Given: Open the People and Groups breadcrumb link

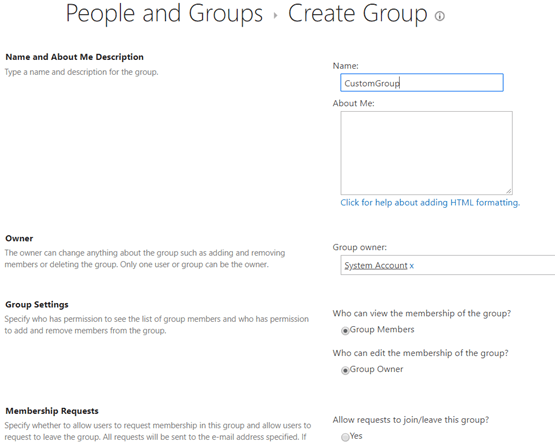Looking at the screenshot, I should click(164, 14).
